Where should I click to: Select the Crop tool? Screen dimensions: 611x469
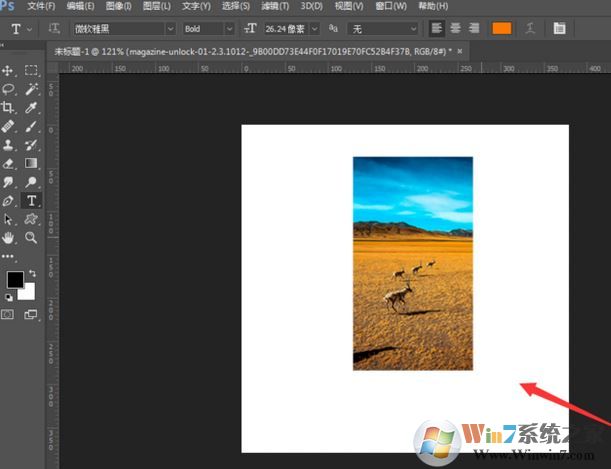click(8, 108)
